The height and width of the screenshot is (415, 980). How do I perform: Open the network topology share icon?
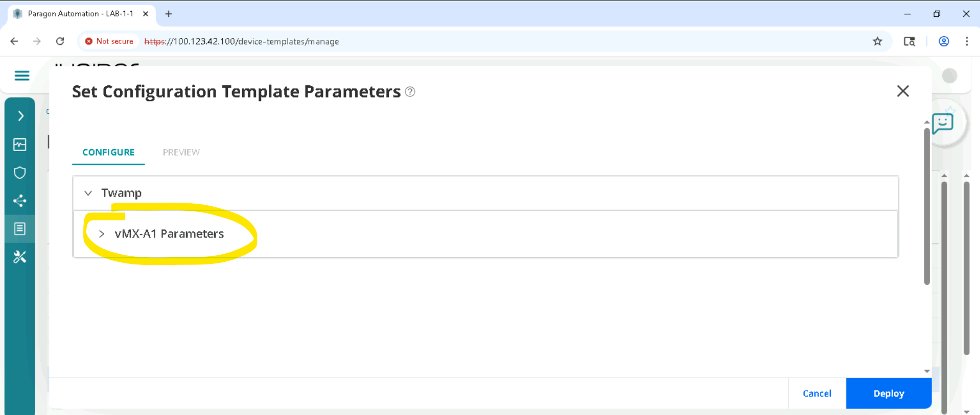pyautogui.click(x=20, y=201)
